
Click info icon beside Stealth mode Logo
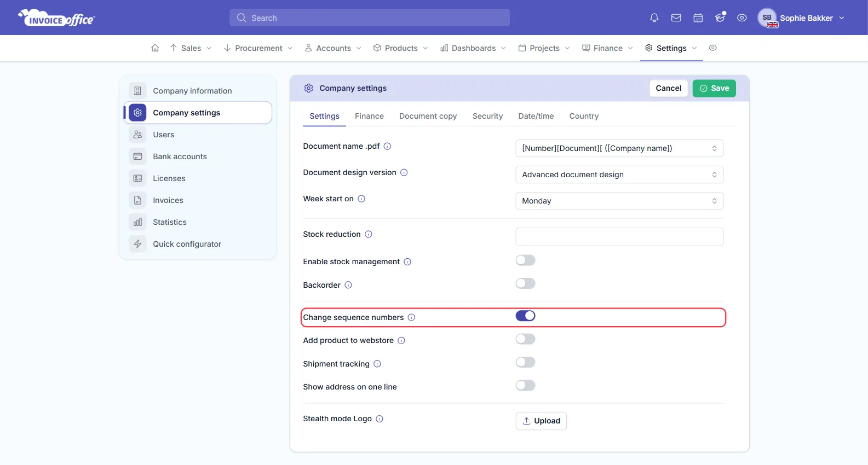tap(380, 419)
